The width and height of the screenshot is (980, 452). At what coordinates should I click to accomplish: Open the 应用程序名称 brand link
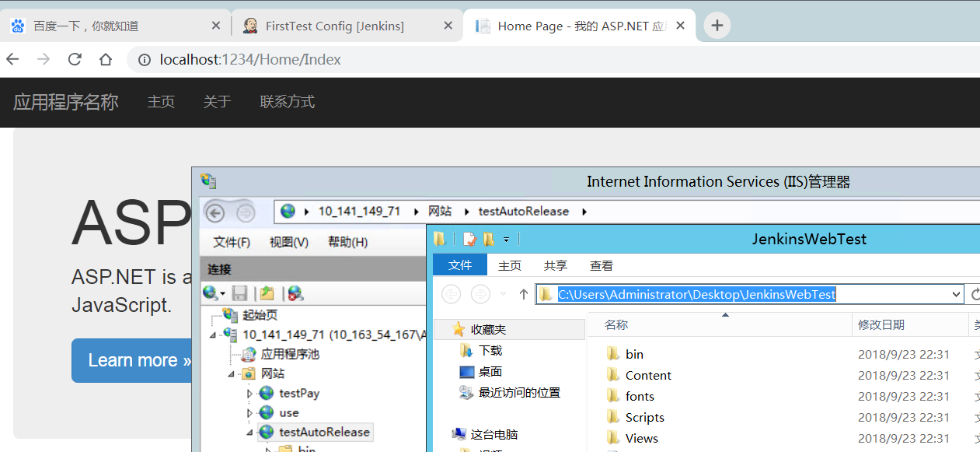(x=66, y=102)
